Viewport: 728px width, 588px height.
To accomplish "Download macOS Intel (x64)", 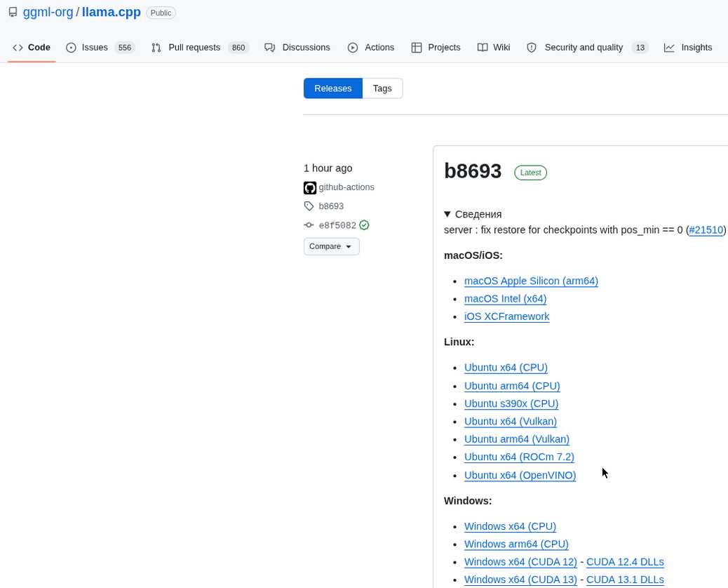I will click(505, 299).
